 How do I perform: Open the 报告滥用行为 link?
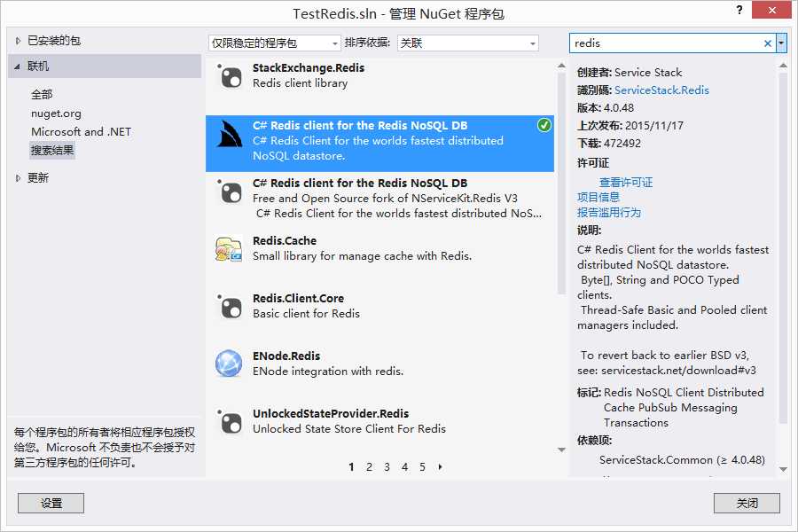(x=608, y=212)
